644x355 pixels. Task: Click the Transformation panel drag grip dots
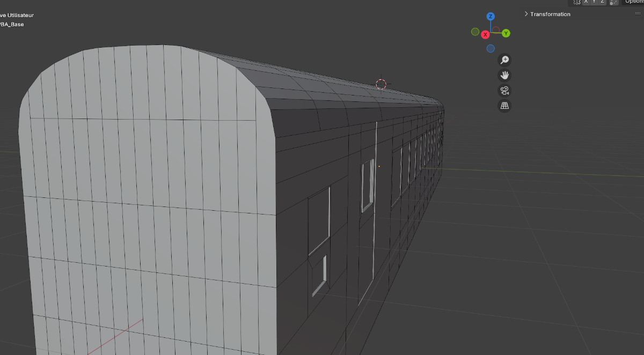point(638,14)
